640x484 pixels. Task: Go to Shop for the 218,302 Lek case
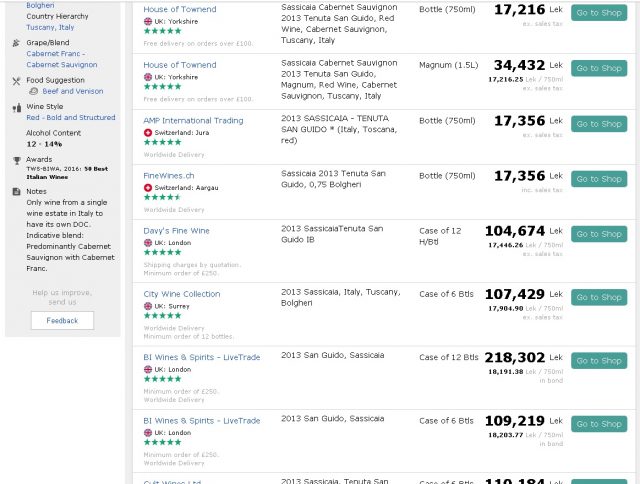pyautogui.click(x=599, y=361)
